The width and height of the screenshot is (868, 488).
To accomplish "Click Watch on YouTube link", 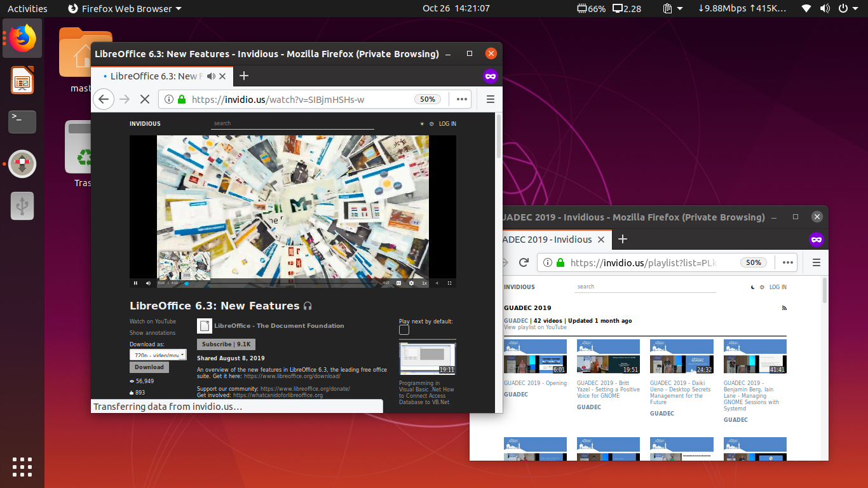I will coord(153,322).
